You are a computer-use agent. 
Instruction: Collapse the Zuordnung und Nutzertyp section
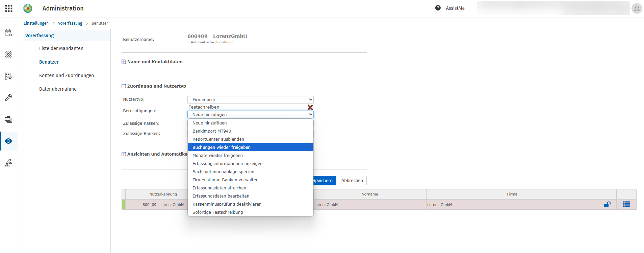click(124, 86)
